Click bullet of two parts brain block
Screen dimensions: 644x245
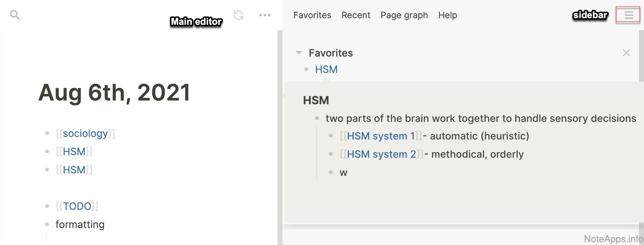pyautogui.click(x=317, y=118)
